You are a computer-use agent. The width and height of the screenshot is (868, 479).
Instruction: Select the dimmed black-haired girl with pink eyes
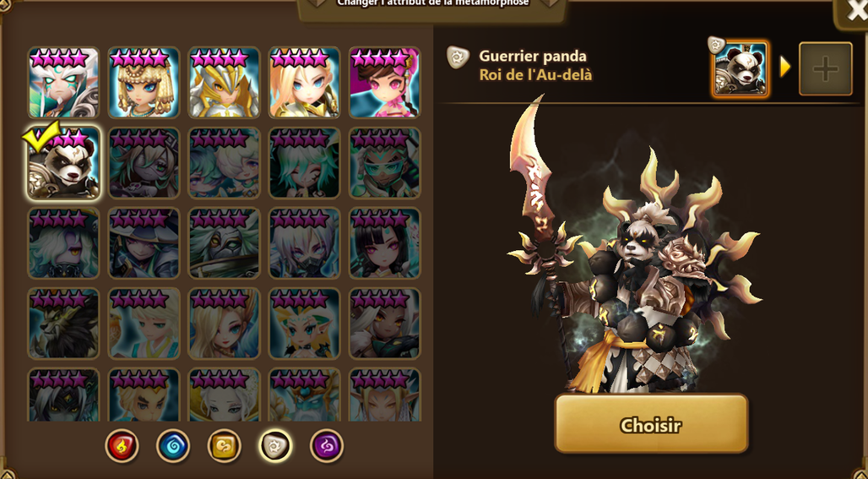click(385, 243)
